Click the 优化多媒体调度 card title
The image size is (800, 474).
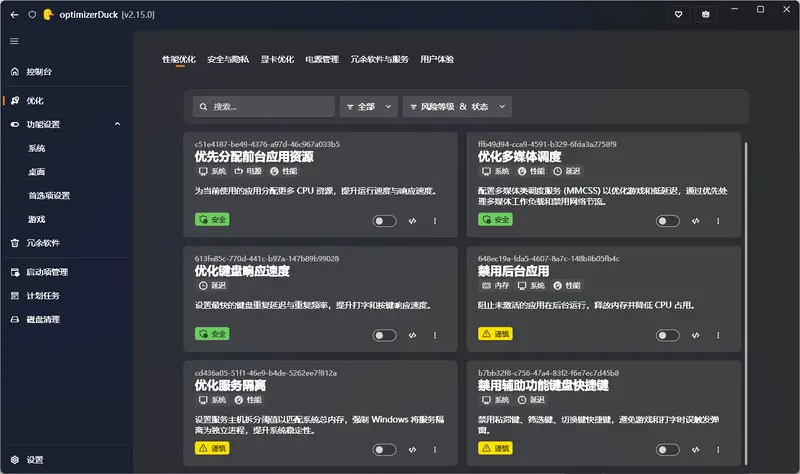[x=519, y=157]
